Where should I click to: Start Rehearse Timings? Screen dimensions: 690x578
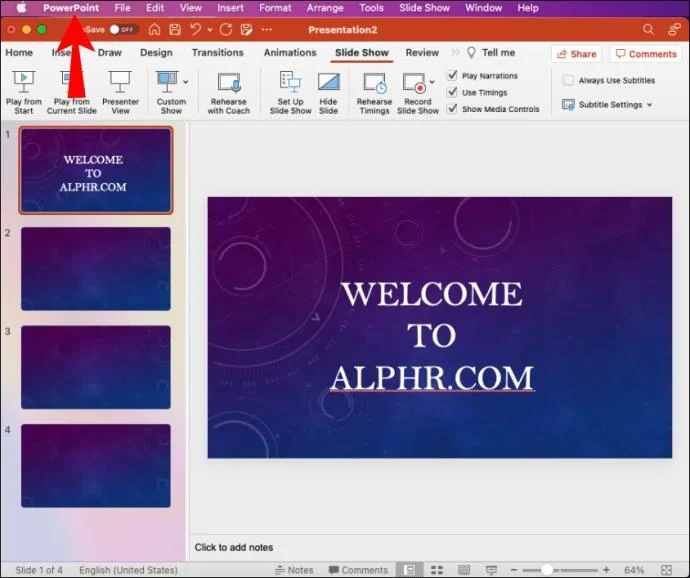point(374,93)
